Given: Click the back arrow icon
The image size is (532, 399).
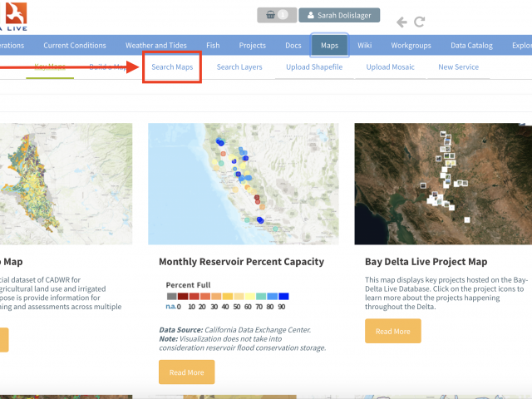Looking at the screenshot, I should pyautogui.click(x=401, y=22).
